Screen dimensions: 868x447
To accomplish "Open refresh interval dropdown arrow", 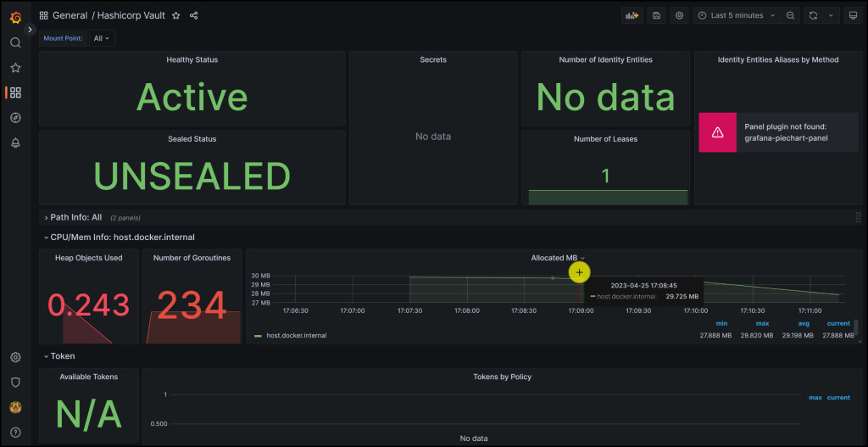I will point(831,15).
